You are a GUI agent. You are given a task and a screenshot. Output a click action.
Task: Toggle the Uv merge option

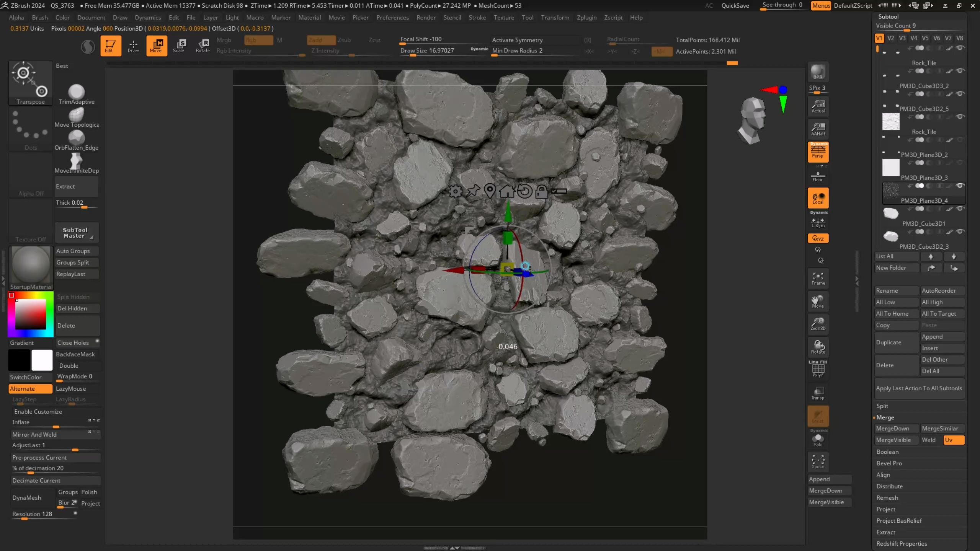pyautogui.click(x=953, y=440)
